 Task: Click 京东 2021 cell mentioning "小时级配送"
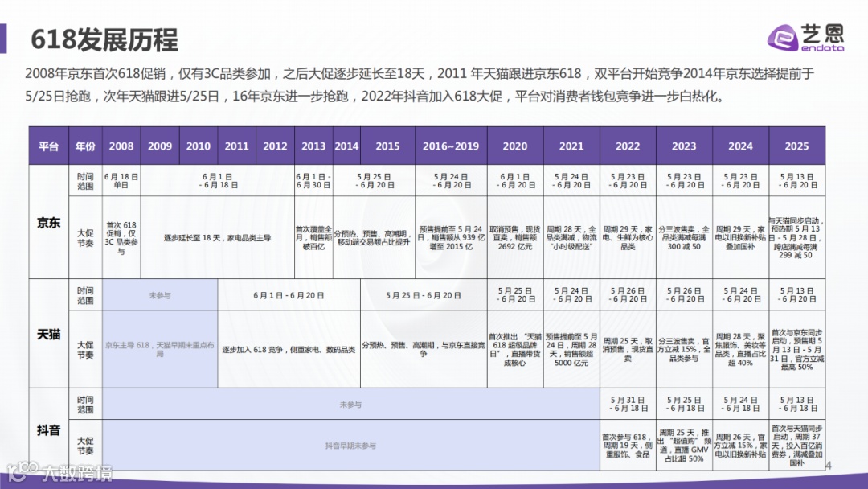[571, 237]
